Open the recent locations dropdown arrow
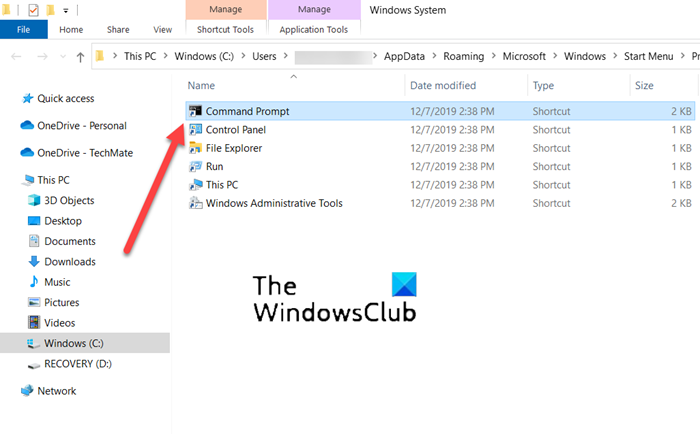This screenshot has width=700, height=435. click(63, 57)
